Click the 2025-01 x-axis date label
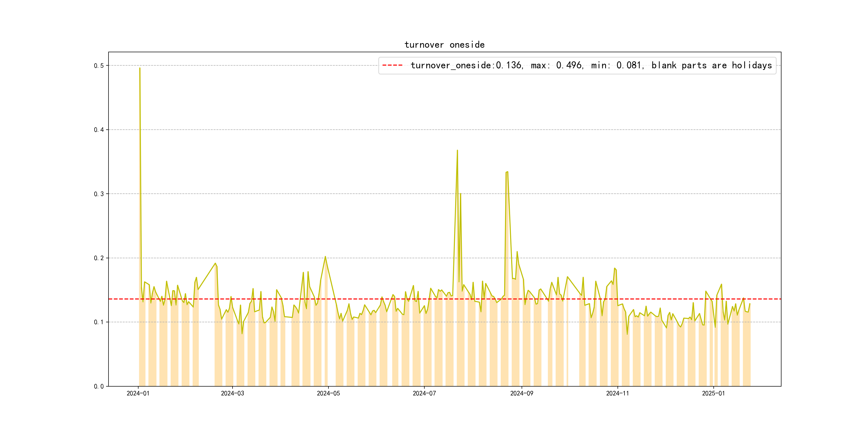Screen dimensions: 868x434 (x=713, y=394)
